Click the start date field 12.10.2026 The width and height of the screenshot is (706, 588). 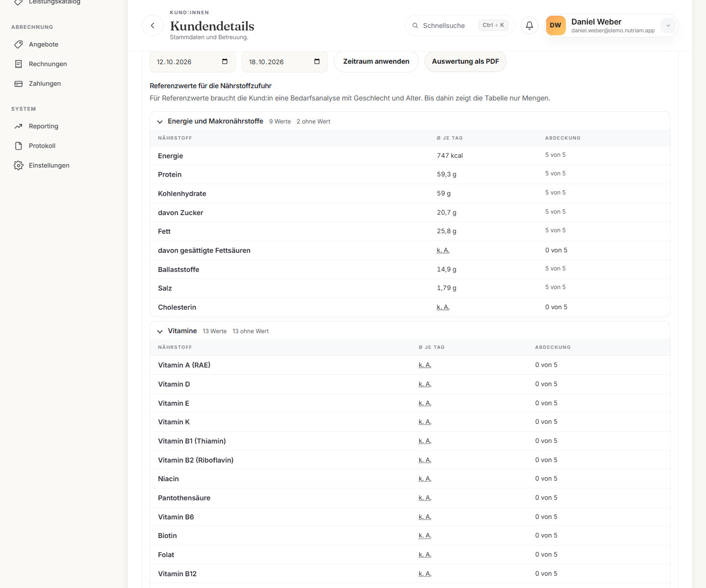[193, 62]
